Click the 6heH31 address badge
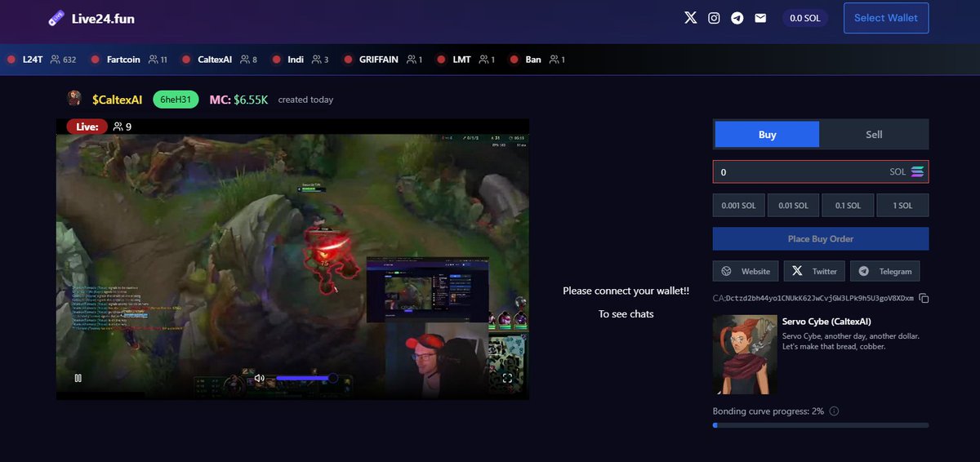This screenshot has height=462, width=980. [x=176, y=100]
